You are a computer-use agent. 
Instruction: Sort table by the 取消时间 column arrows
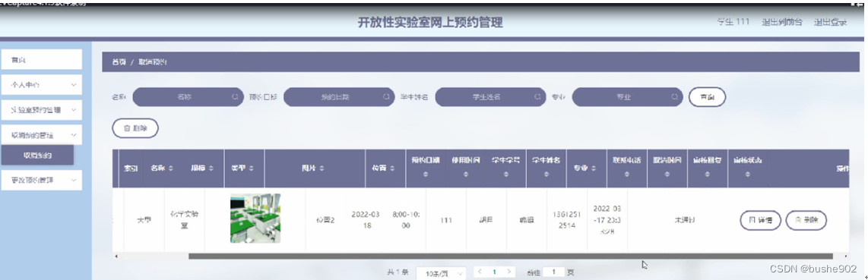667,175
